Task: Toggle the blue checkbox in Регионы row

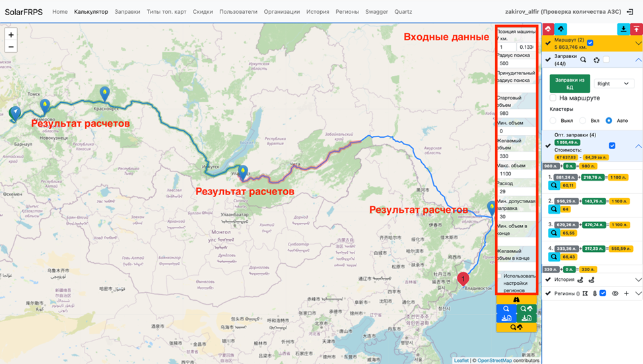Action: pos(603,293)
